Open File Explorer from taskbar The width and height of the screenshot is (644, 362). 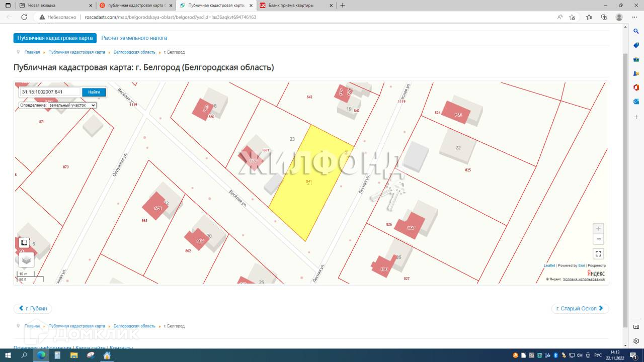[74, 355]
